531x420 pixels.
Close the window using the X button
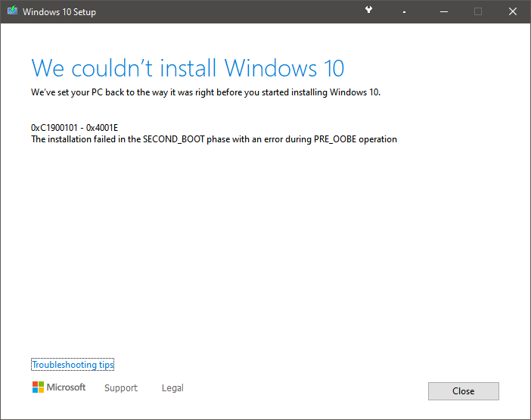pyautogui.click(x=513, y=11)
